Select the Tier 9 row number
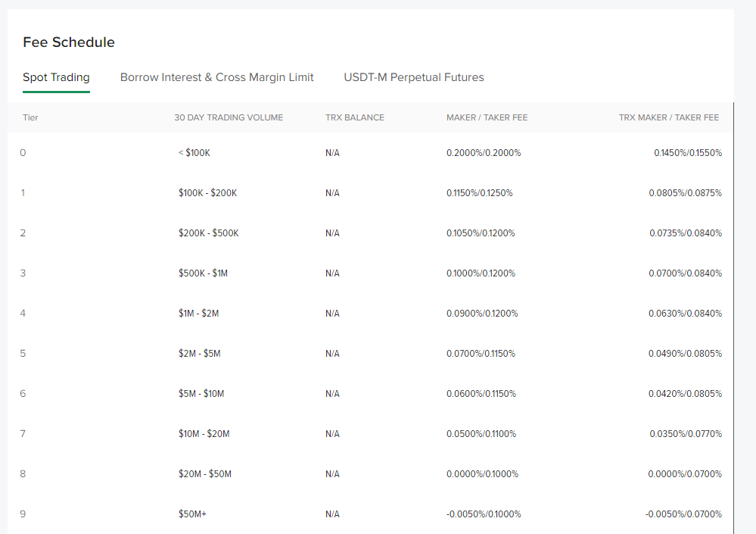The width and height of the screenshot is (756, 534). point(23,514)
